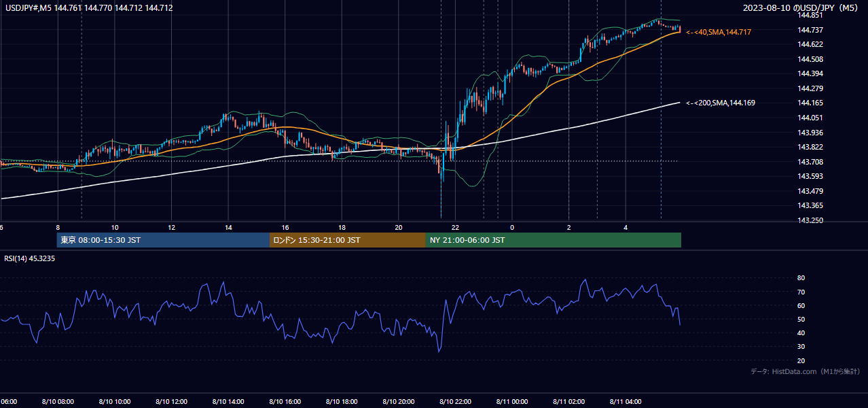Viewport: 868px width, 408px height.
Task: Click price axis value 143.365
Action: click(810, 205)
